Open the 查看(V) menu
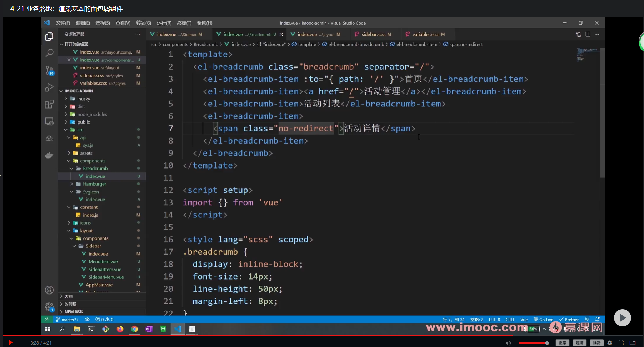 click(x=123, y=23)
